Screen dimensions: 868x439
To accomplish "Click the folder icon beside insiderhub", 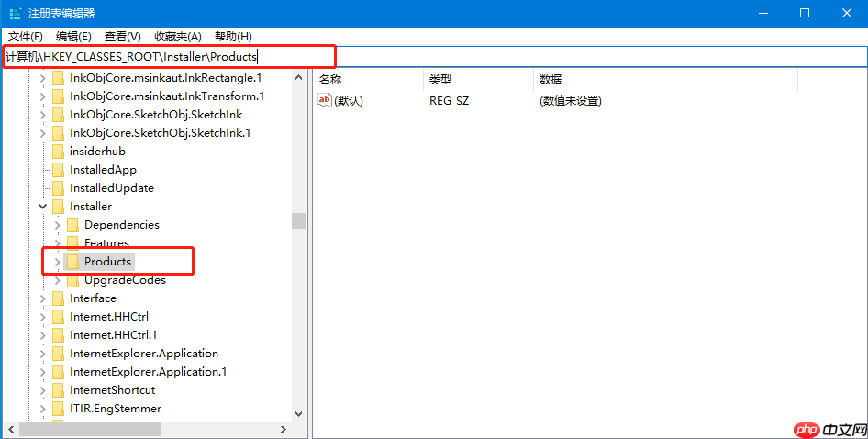I will [58, 152].
